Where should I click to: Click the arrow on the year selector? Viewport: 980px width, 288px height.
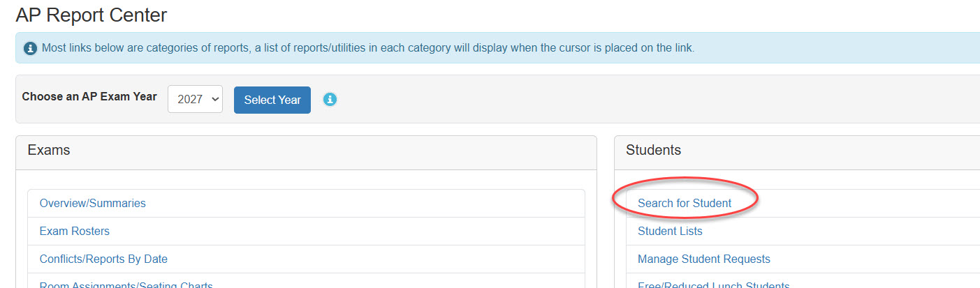(215, 100)
